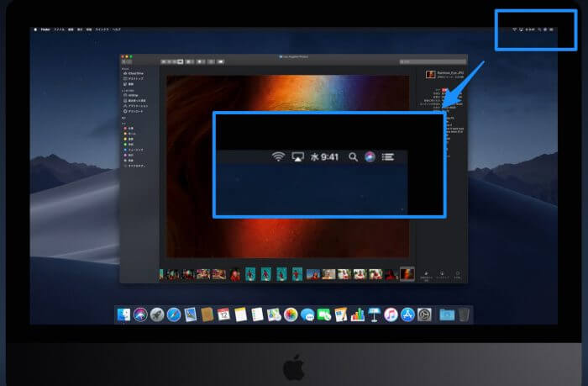588x386 pixels.
Task: Click the Share button in Finder toolbar
Action: (212, 61)
